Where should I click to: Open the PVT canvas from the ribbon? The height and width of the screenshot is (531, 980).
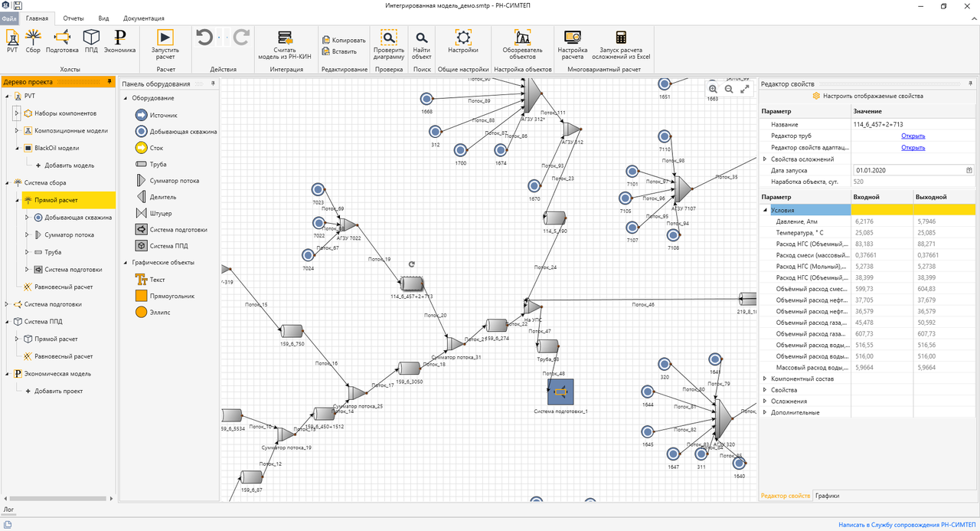(x=12, y=41)
